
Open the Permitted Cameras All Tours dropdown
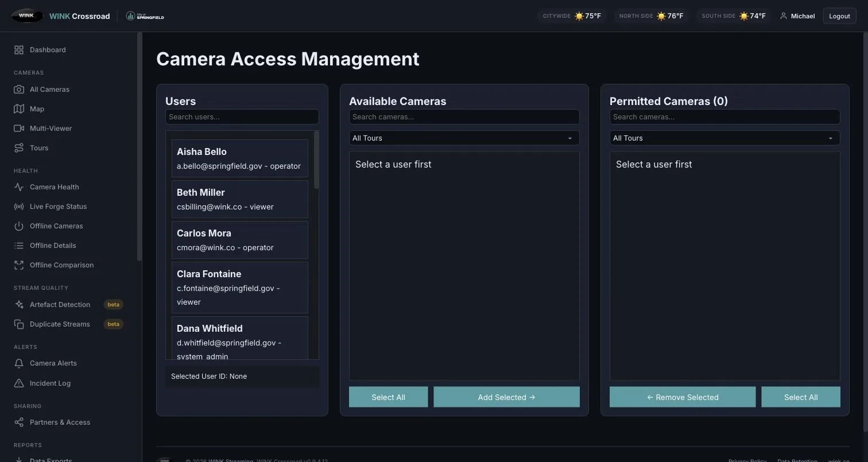(724, 138)
